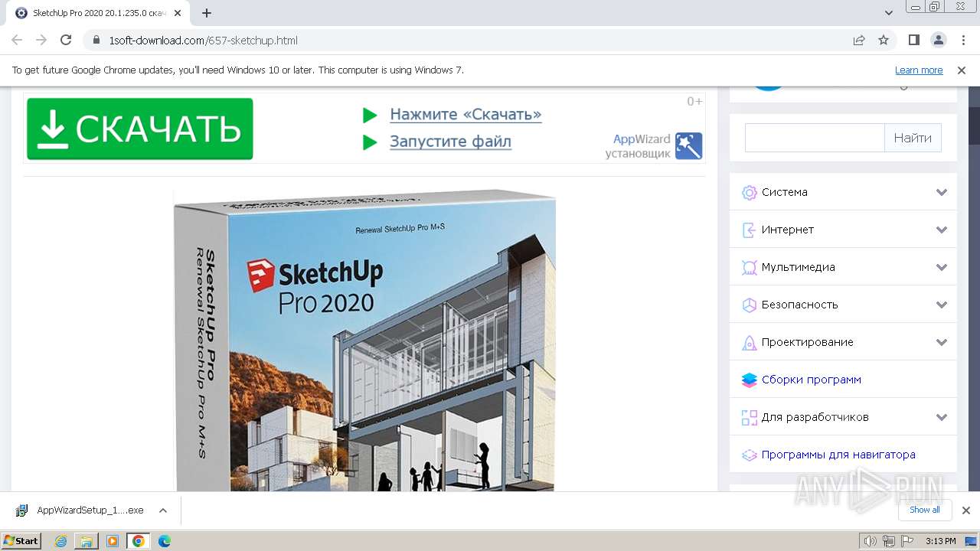The image size is (980, 551).
Task: Open the Chrome three-dot menu
Action: pos(962,41)
